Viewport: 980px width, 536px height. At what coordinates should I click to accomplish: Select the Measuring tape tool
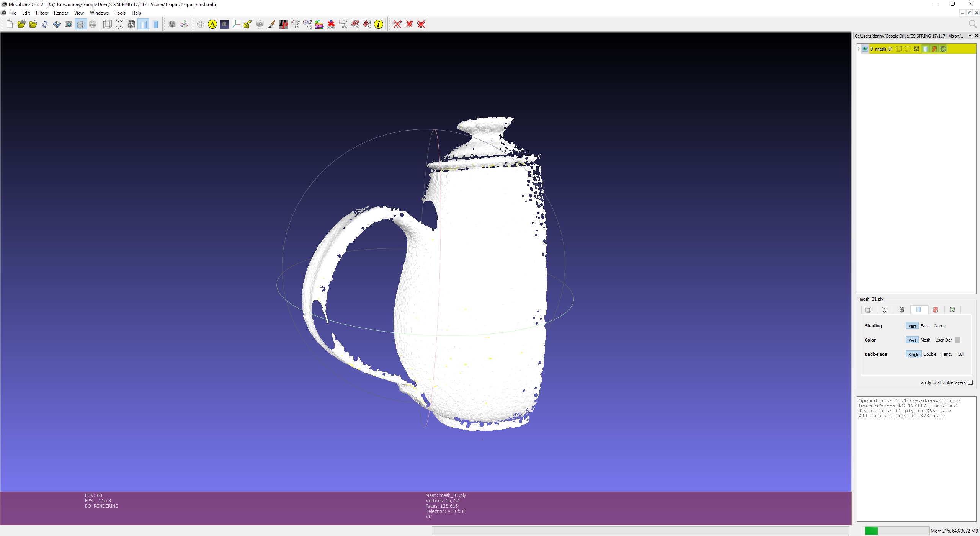(x=248, y=25)
